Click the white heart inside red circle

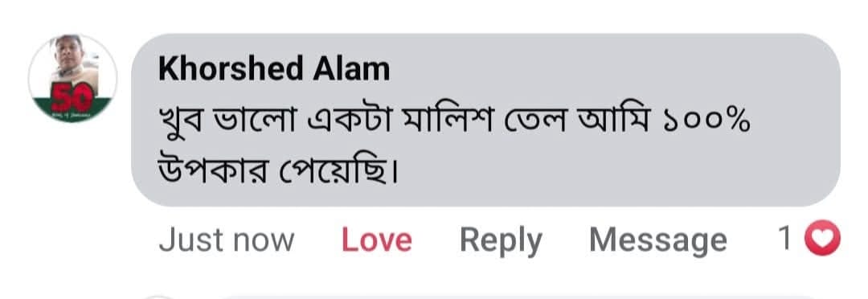click(x=823, y=240)
